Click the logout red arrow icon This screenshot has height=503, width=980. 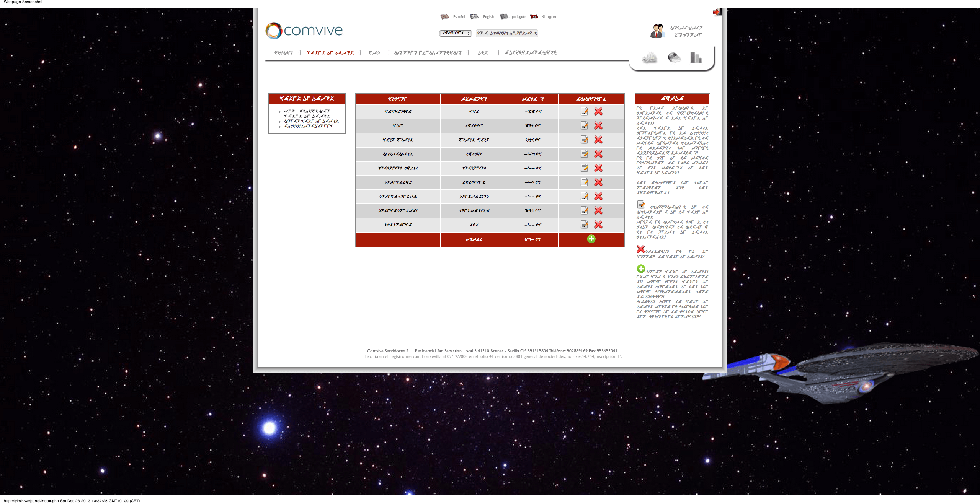[x=717, y=12]
